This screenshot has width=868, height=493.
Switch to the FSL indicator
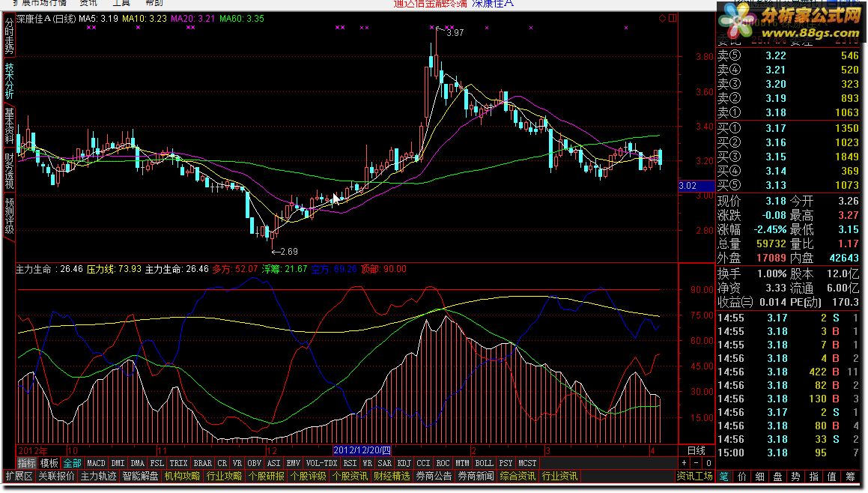pyautogui.click(x=157, y=463)
